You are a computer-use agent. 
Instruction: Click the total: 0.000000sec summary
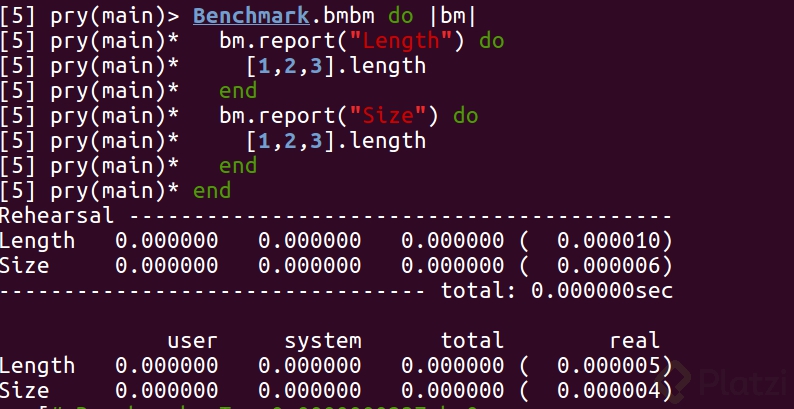(557, 291)
